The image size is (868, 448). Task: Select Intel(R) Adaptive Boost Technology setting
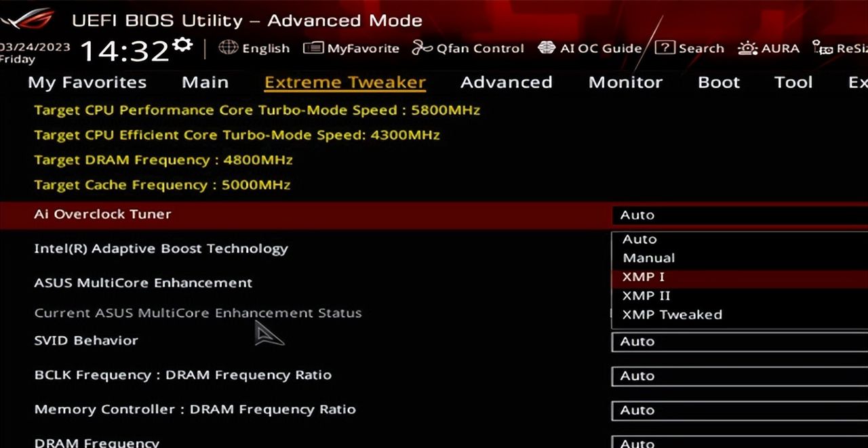pyautogui.click(x=161, y=249)
